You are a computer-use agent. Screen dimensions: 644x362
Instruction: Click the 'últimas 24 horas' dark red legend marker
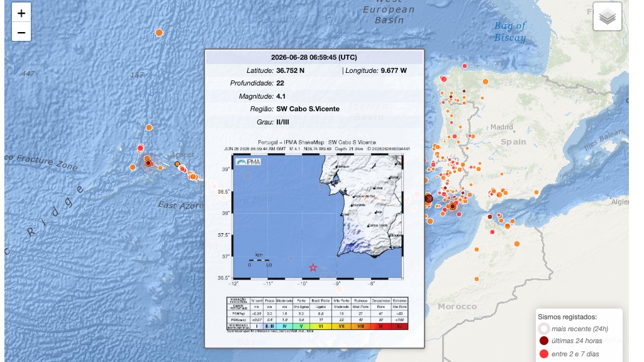pyautogui.click(x=544, y=341)
